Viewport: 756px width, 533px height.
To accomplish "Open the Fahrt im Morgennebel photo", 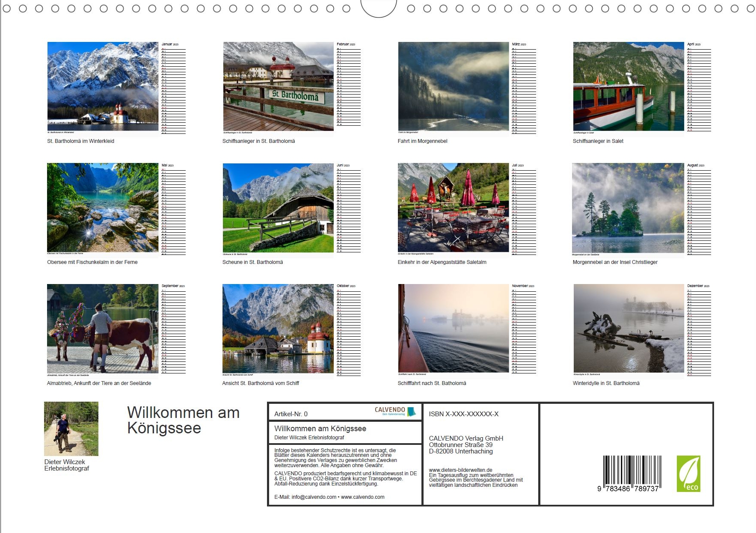I will coord(454,86).
